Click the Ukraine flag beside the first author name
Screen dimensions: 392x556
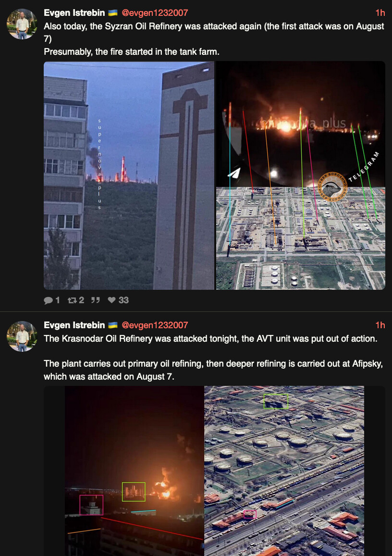tap(113, 13)
